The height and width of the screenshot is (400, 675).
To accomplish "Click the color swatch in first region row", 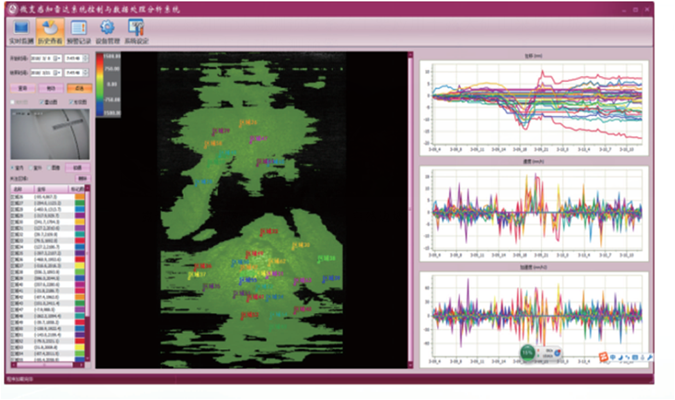I will point(79,195).
